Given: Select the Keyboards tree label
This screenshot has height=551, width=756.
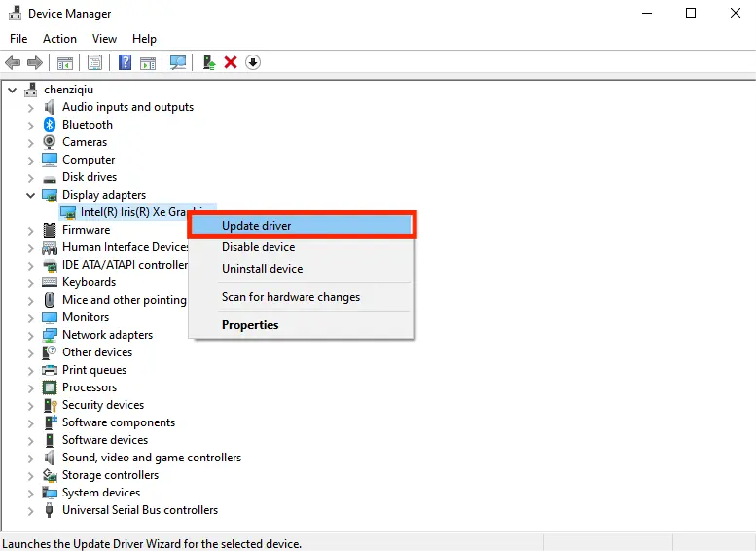Looking at the screenshot, I should point(89,282).
